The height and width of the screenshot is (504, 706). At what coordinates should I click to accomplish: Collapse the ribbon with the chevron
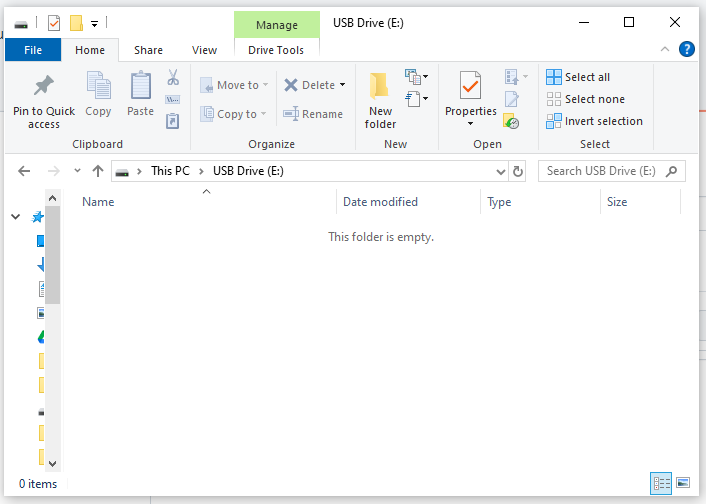click(666, 49)
